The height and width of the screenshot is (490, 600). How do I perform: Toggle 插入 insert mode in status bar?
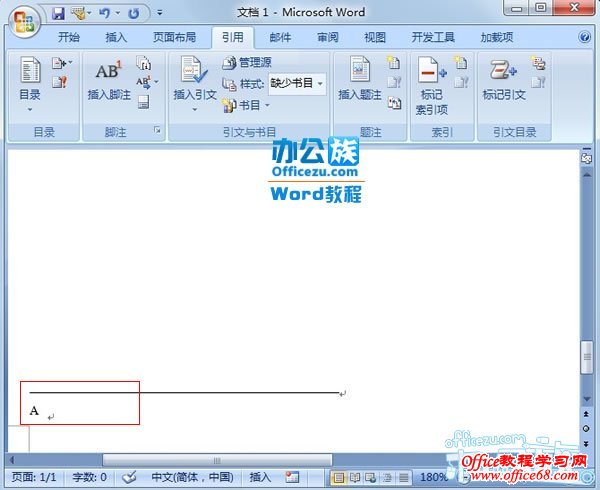coord(260,477)
